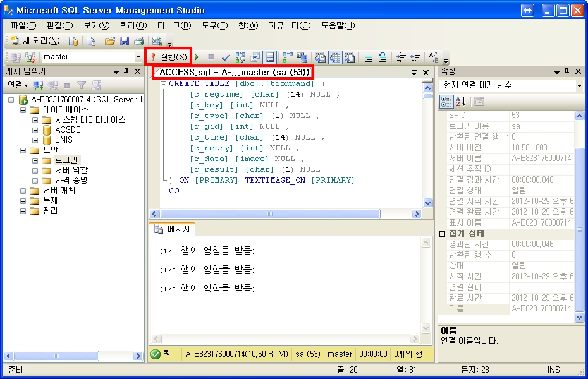
Task: Uncomment the selected lines icon
Action: 383,57
